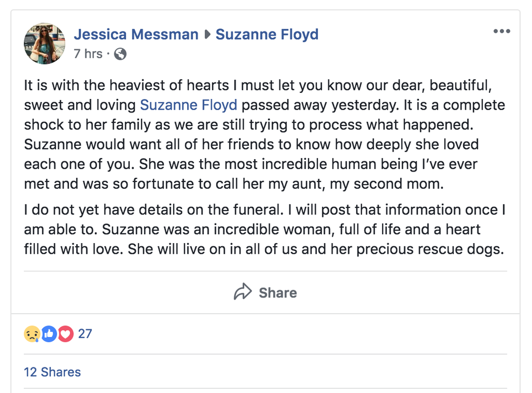Click the globe privacy icon next to timestamp
The height and width of the screenshot is (393, 532).
pos(120,54)
